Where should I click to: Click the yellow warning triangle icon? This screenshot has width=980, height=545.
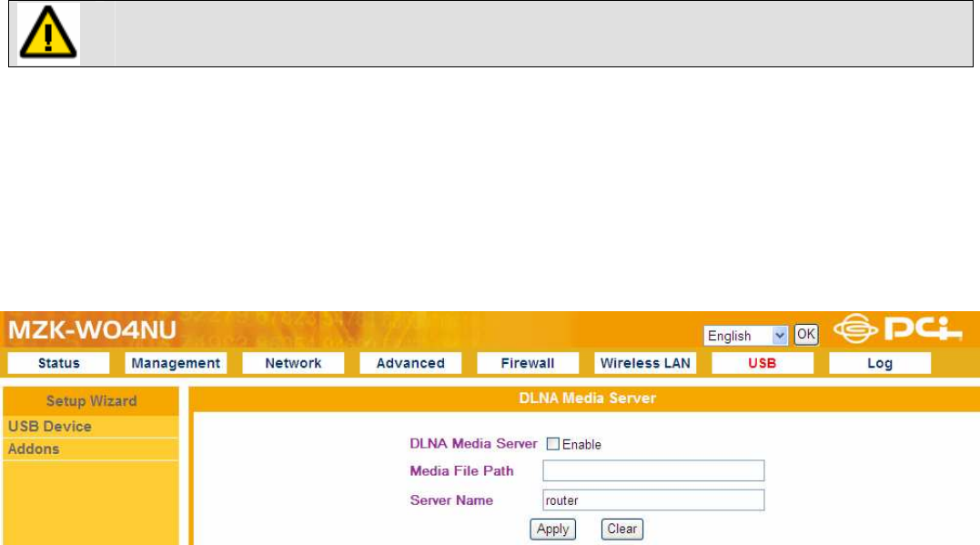[x=48, y=33]
